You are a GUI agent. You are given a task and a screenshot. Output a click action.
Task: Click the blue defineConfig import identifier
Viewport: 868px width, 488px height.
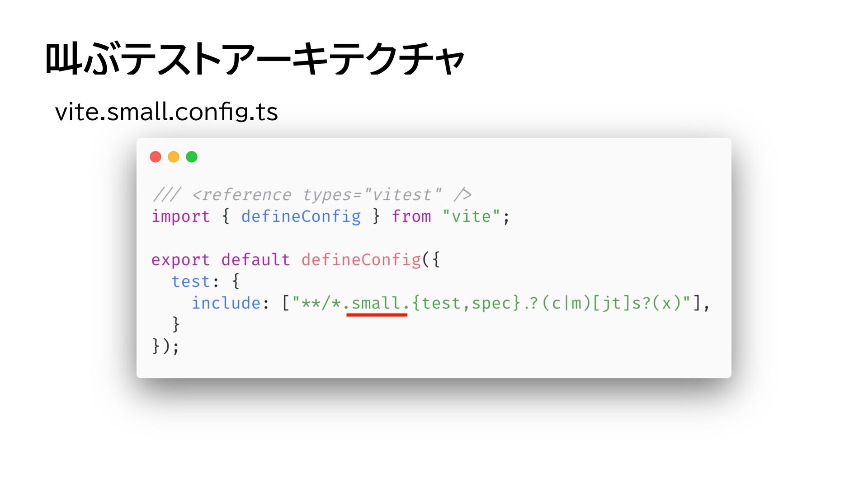tap(301, 216)
